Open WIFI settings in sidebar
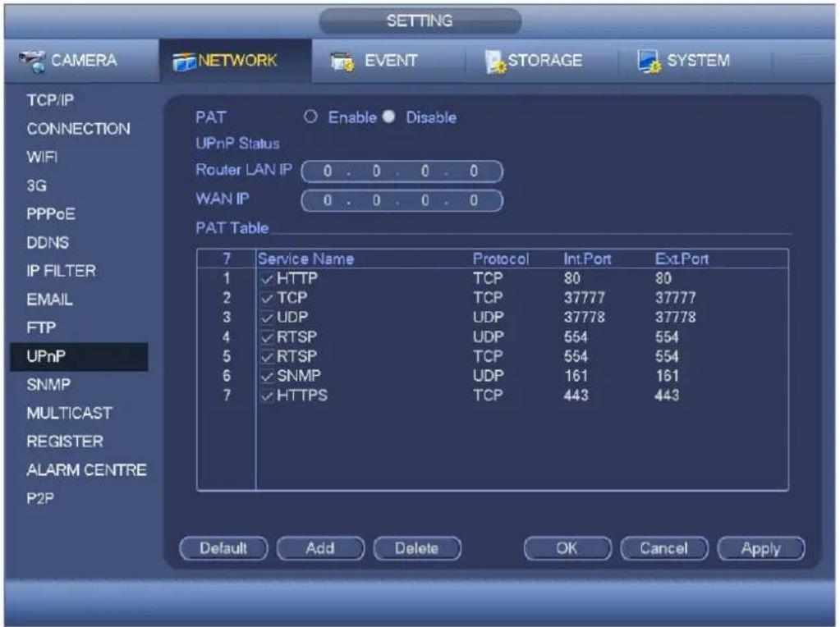The height and width of the screenshot is (627, 840). coord(42,157)
